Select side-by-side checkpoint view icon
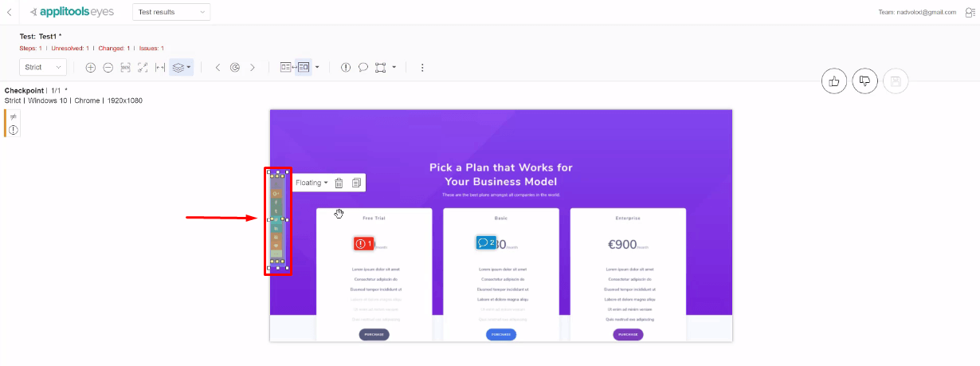The height and width of the screenshot is (366, 980). (x=304, y=68)
